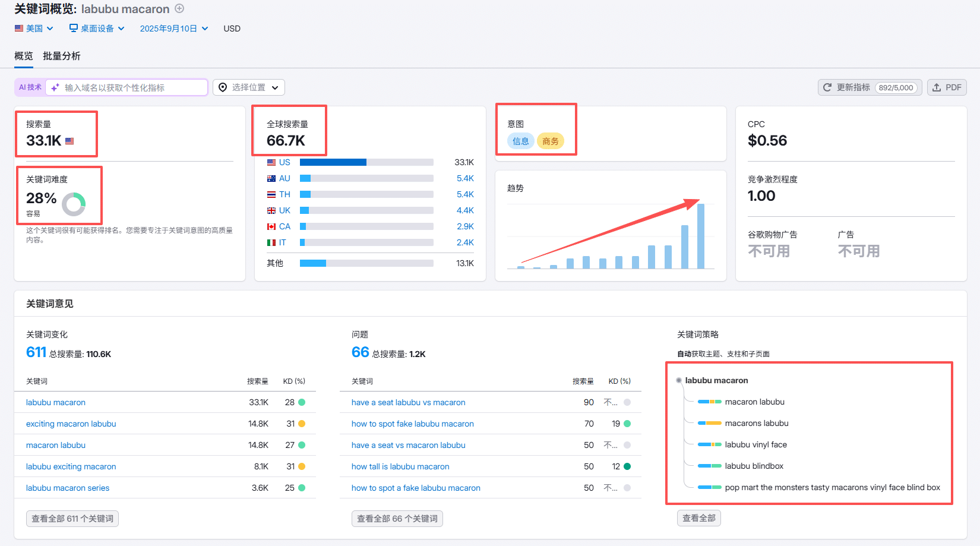Click the keyword difficulty 28% donut chart

tap(74, 204)
